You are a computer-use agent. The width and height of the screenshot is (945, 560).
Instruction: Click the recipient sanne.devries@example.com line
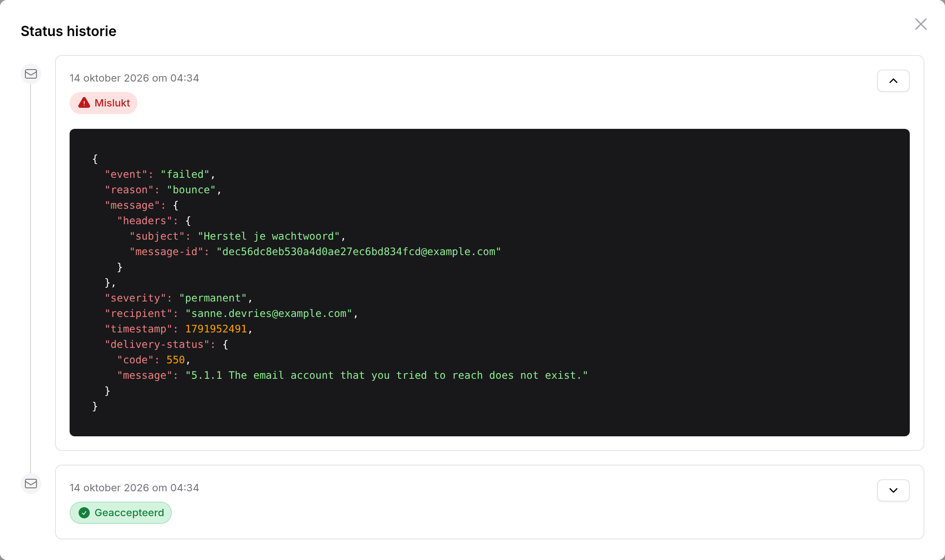point(232,313)
